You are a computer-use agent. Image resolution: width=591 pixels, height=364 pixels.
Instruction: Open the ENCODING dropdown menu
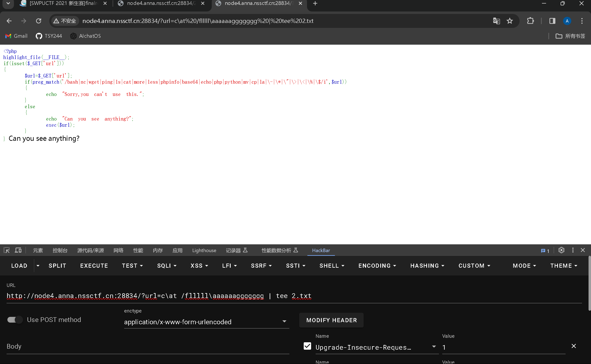[x=377, y=266]
